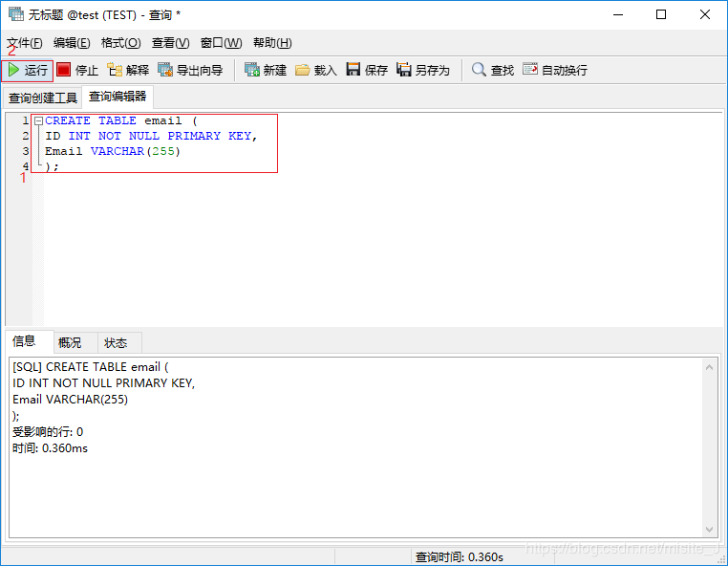Switch to the Query Builder (查询创建工具) tab

43,98
